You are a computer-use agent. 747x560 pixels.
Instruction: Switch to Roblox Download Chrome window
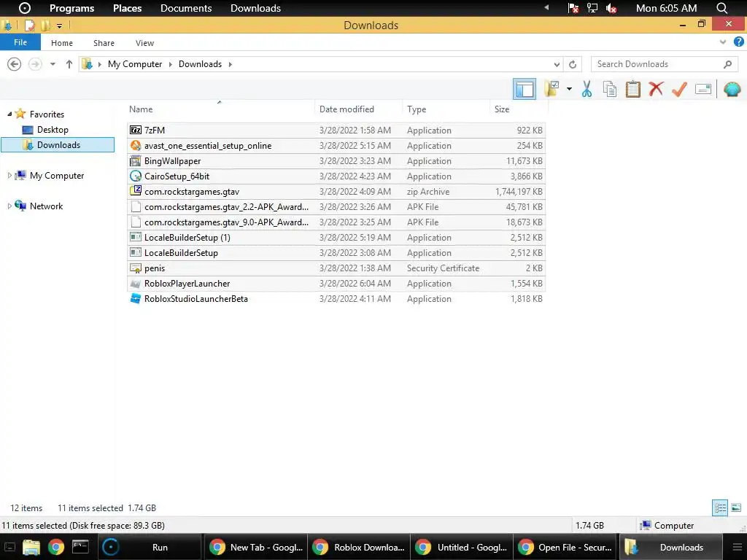coord(358,547)
